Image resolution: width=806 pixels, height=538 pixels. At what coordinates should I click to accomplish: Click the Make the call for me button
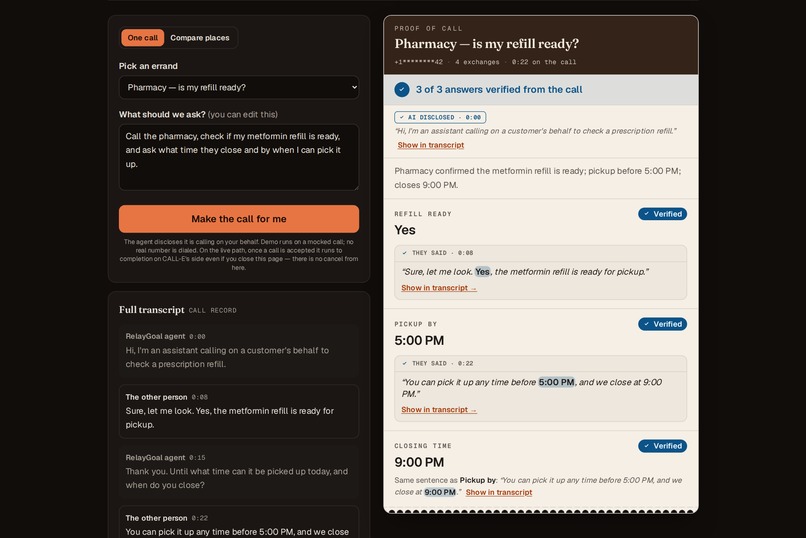click(x=239, y=219)
